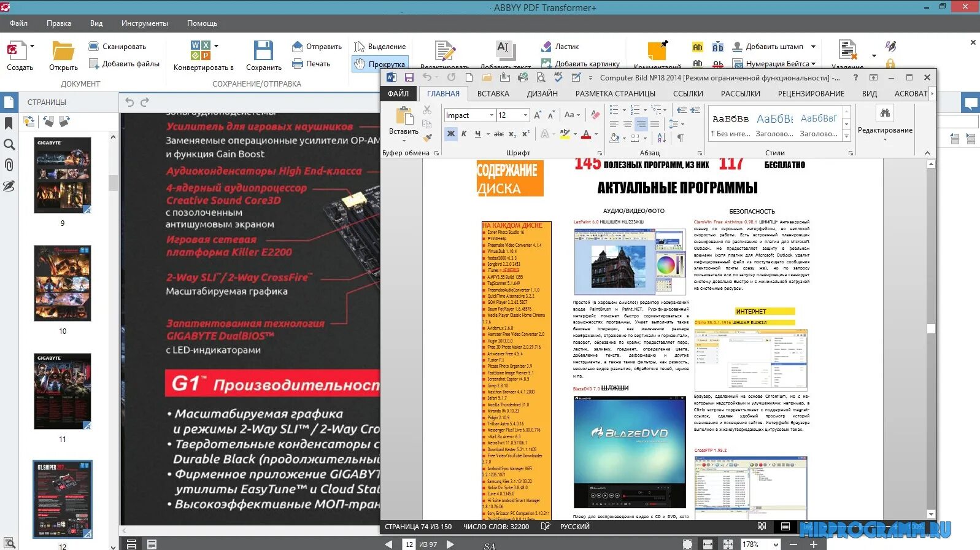The image size is (980, 550).
Task: Click Вставить paste icon in Word
Action: point(404,116)
